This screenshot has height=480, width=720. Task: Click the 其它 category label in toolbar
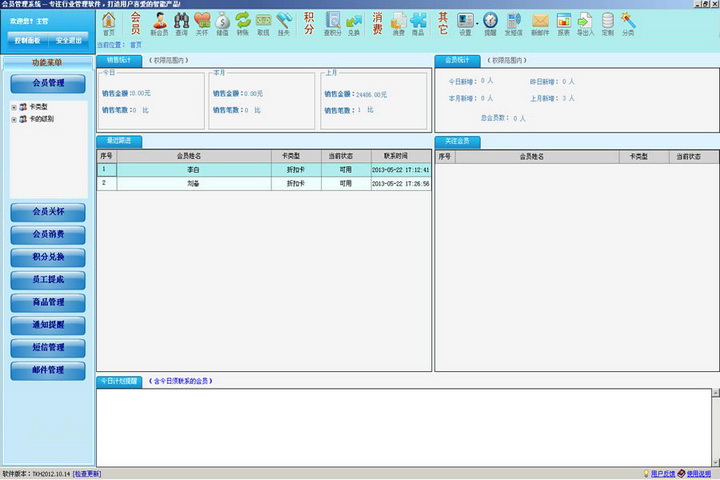point(443,23)
